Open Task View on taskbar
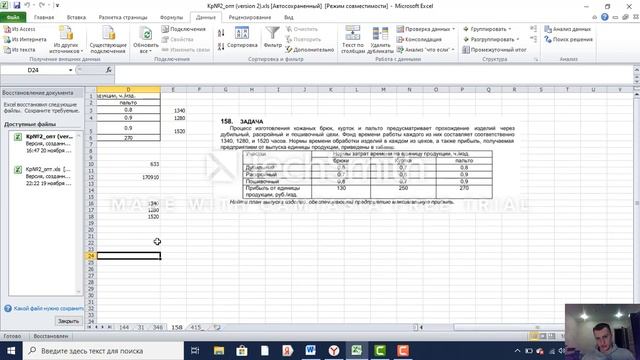640x360 pixels. tap(195, 351)
